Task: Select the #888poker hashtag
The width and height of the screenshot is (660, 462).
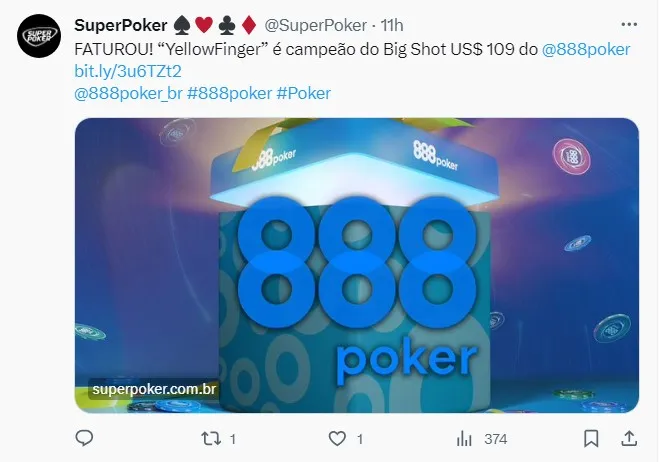Action: click(229, 93)
